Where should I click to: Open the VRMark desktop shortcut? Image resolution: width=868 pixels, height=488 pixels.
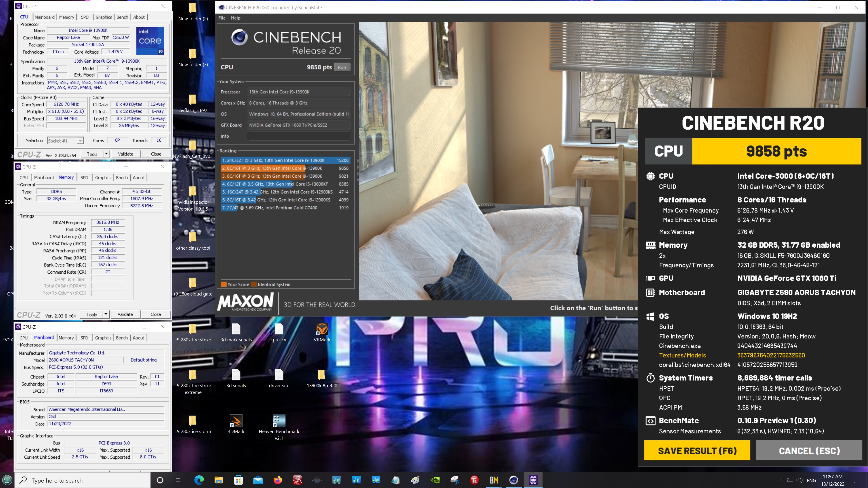[322, 332]
